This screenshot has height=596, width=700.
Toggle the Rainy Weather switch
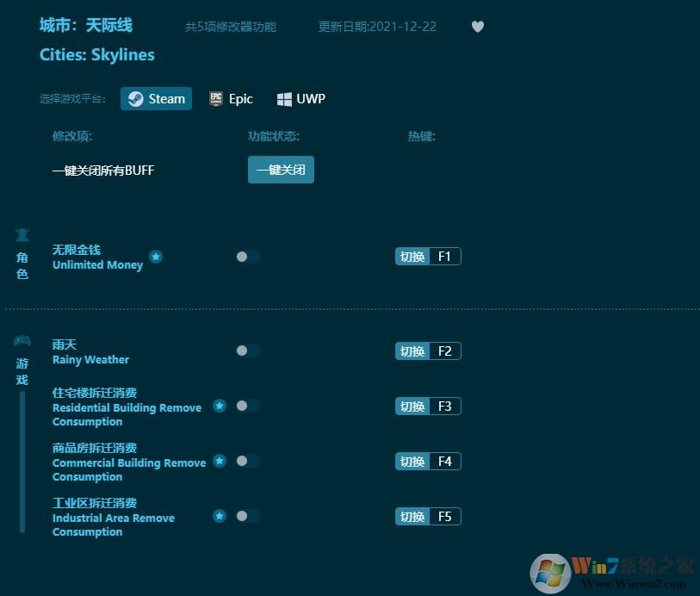point(247,351)
